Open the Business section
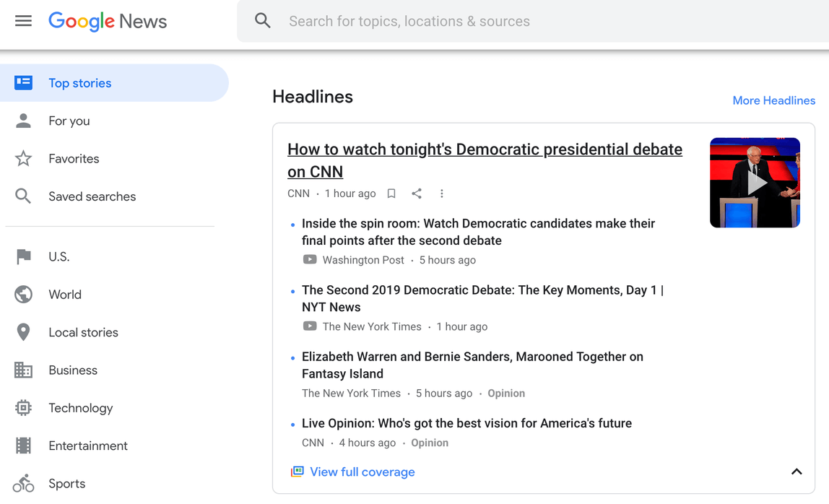829x504 pixels. (x=73, y=370)
